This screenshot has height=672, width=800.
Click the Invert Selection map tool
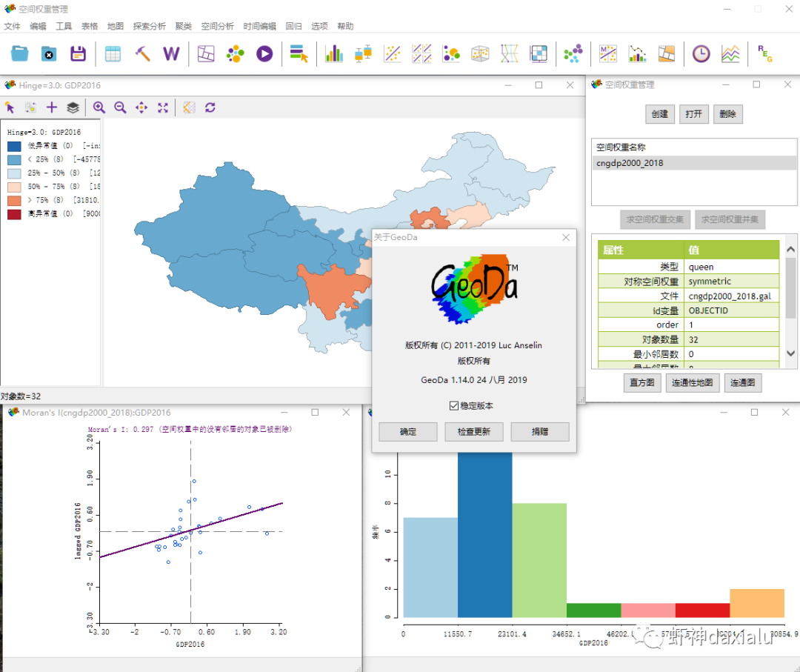pyautogui.click(x=30, y=107)
